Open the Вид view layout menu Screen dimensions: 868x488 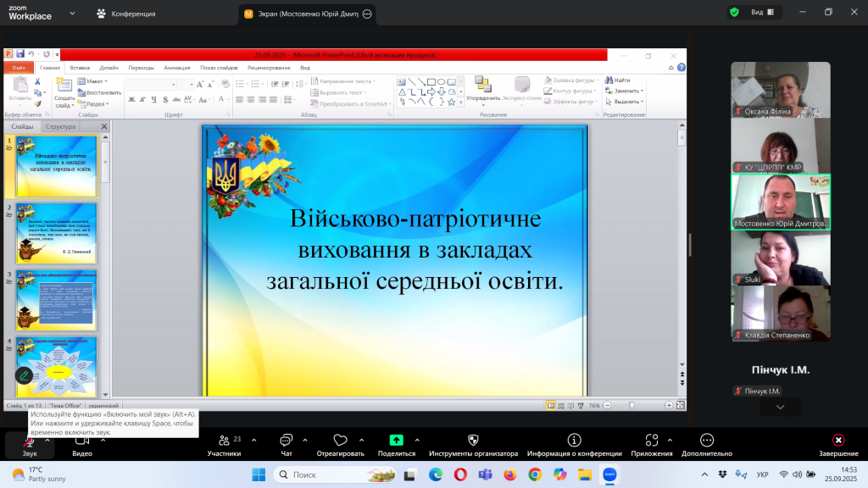point(759,12)
